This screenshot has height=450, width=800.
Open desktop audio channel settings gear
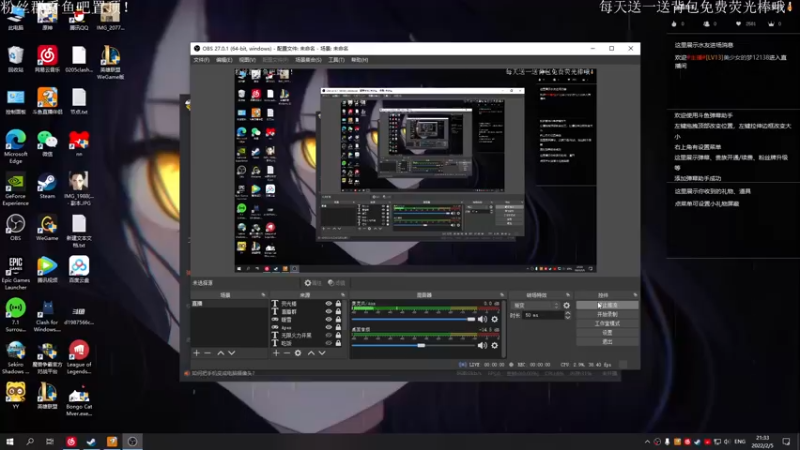point(494,345)
